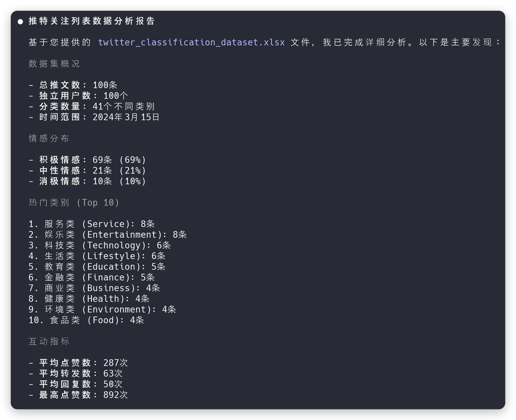Click the 教育类 (Education) list item
This screenshot has height=420, width=516.
point(97,266)
